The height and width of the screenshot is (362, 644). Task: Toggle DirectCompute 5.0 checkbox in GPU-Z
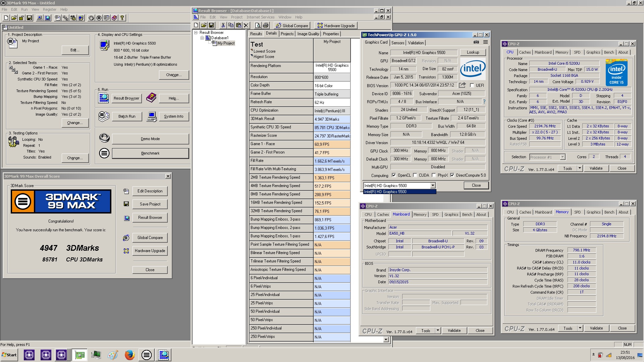click(452, 175)
